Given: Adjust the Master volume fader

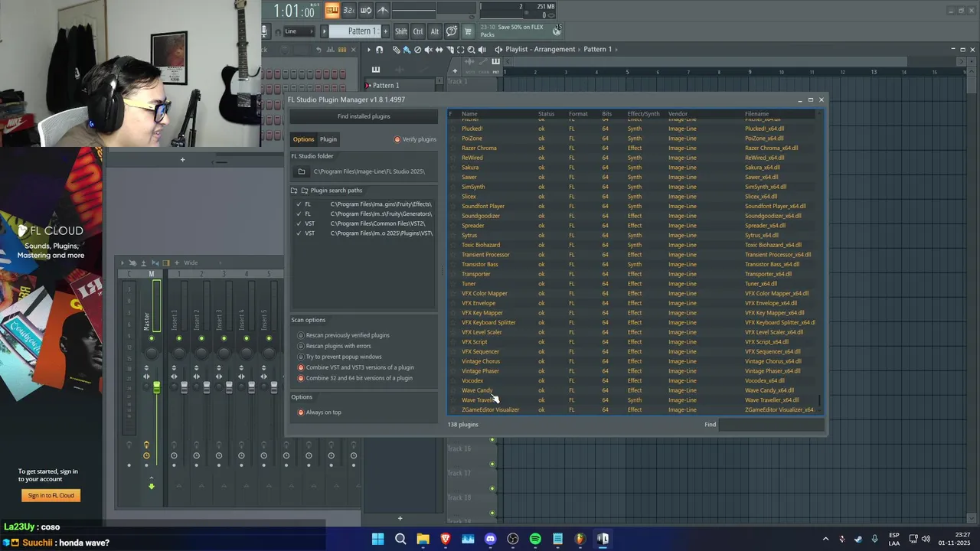Looking at the screenshot, I should (156, 387).
